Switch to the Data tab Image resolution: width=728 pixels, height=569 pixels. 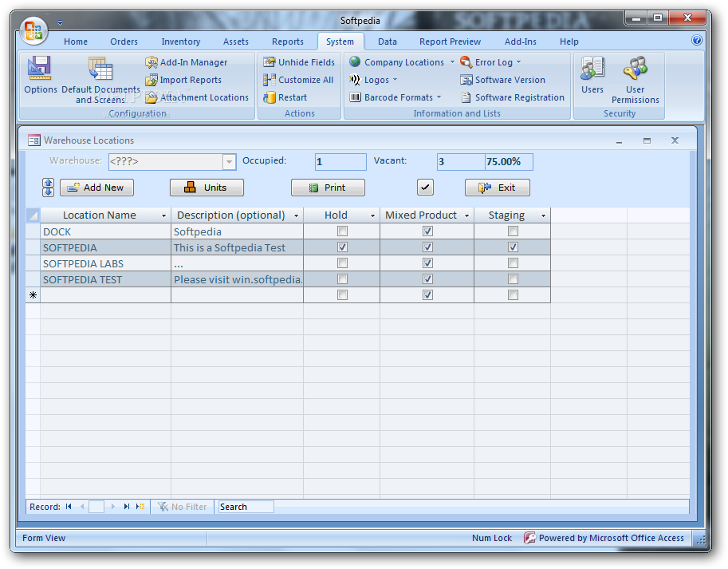point(388,41)
